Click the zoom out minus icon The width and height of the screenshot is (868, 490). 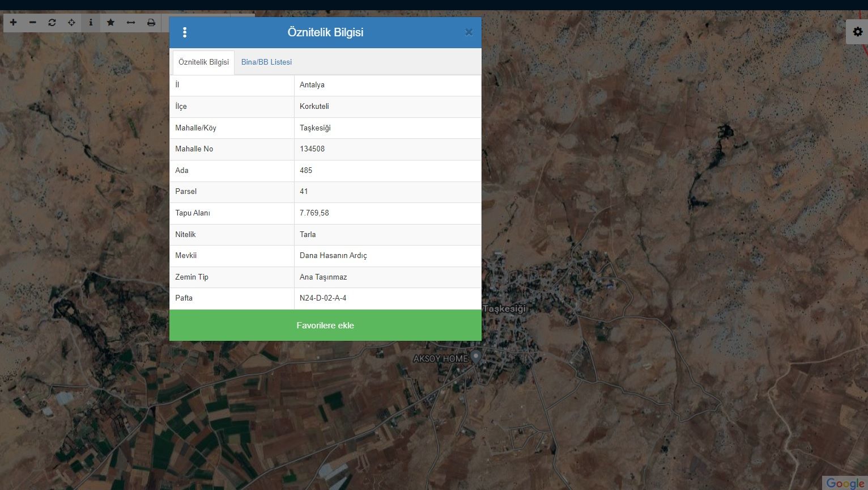click(x=33, y=23)
